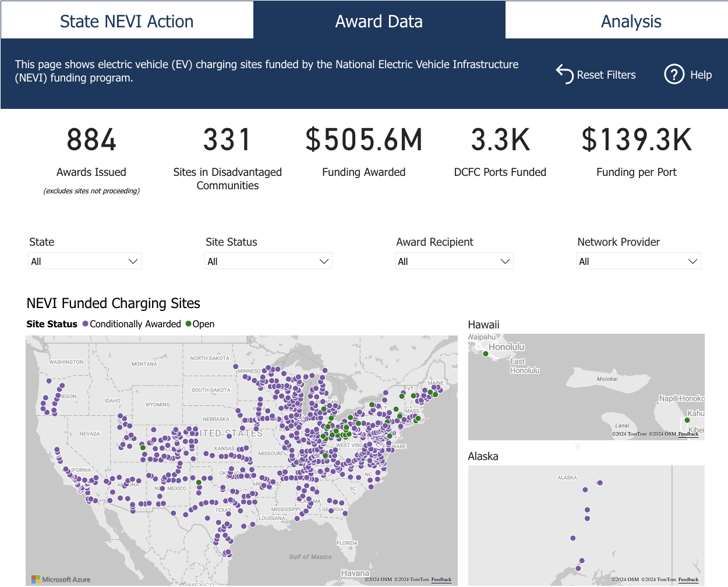Viewport: 728px width, 587px height.
Task: Click the $505.6M Funding Awarded card
Action: [364, 153]
